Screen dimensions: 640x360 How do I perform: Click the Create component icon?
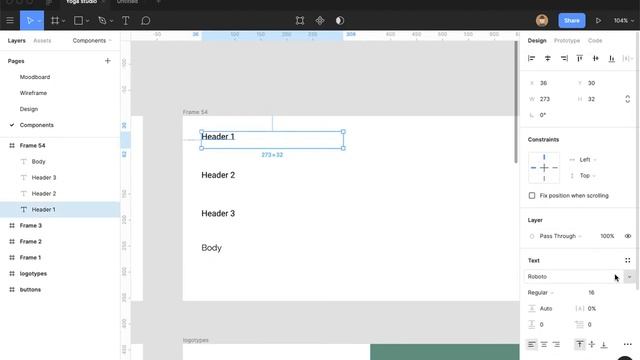pyautogui.click(x=320, y=20)
